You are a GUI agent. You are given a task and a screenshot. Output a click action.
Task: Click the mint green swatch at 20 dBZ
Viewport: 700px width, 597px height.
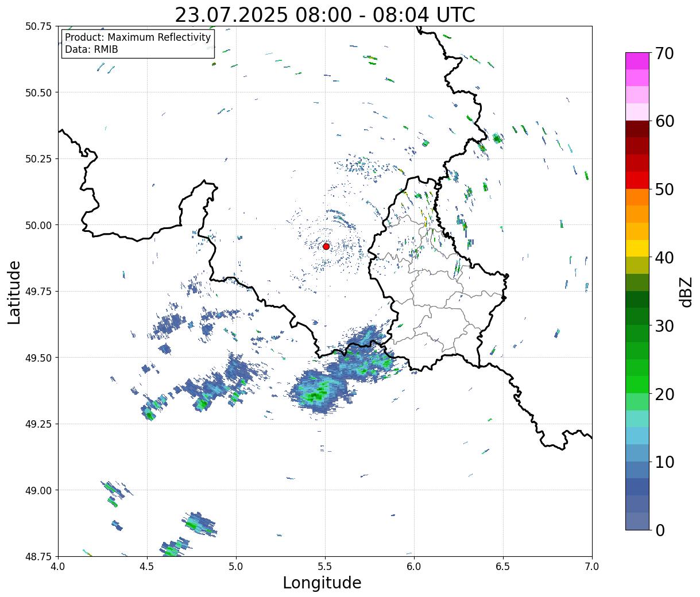(637, 402)
